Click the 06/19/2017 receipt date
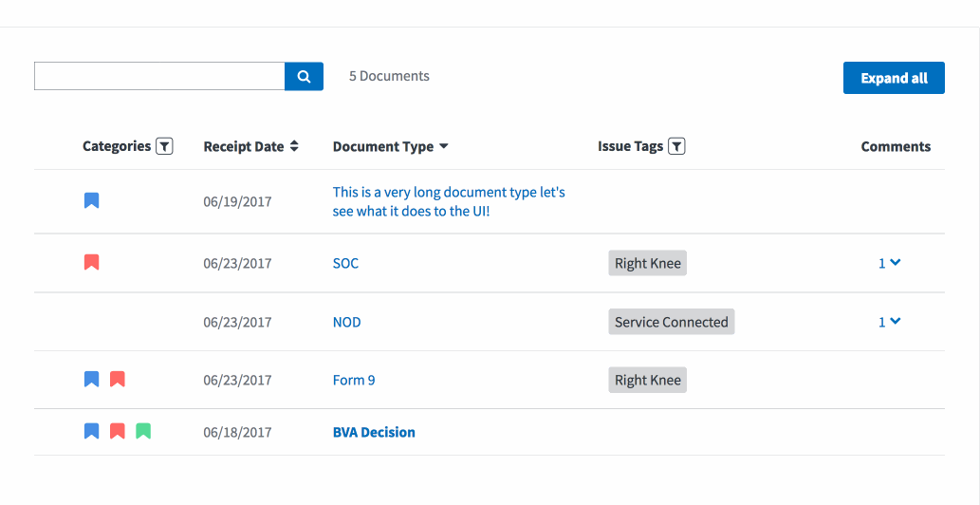 click(x=237, y=202)
